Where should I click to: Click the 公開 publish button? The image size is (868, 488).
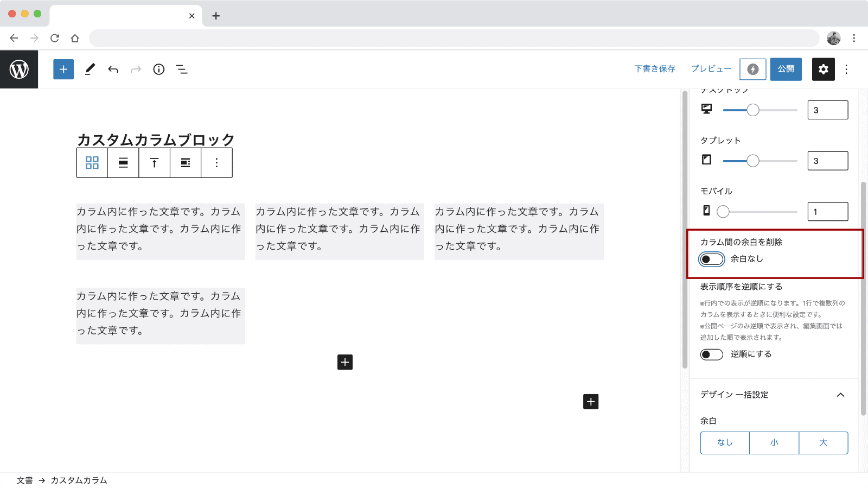(x=786, y=69)
